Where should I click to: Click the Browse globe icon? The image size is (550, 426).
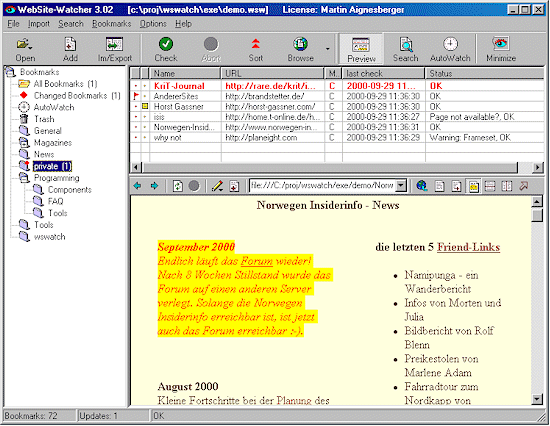click(300, 45)
